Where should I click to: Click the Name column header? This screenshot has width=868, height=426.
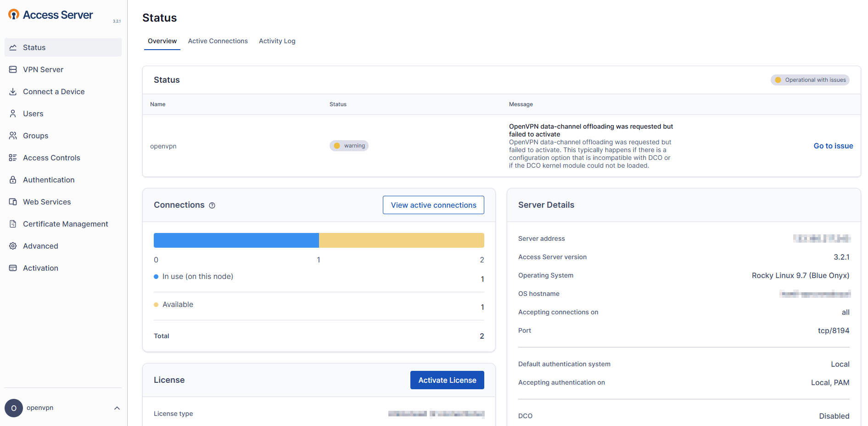(157, 104)
